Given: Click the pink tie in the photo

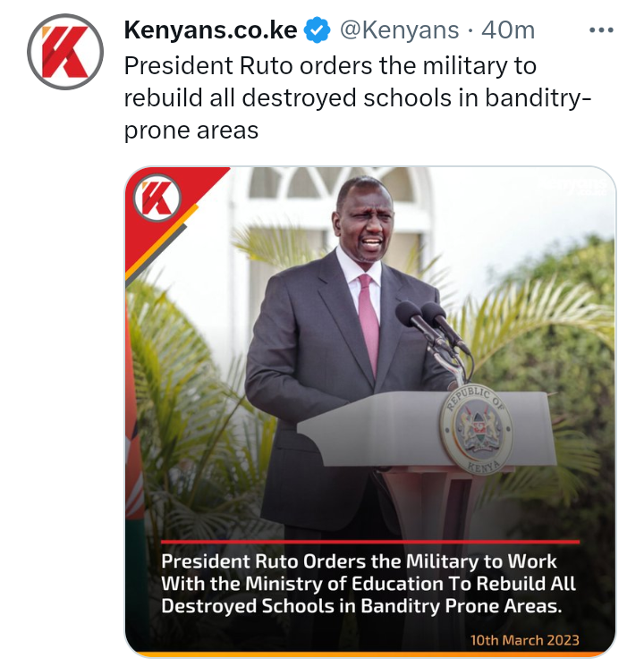Looking at the screenshot, I should coord(369,325).
